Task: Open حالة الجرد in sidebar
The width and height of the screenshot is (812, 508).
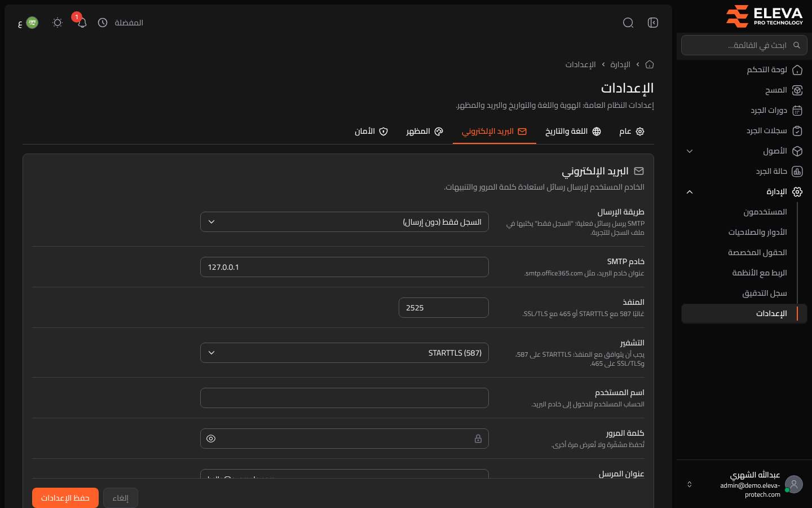Action: (x=742, y=172)
